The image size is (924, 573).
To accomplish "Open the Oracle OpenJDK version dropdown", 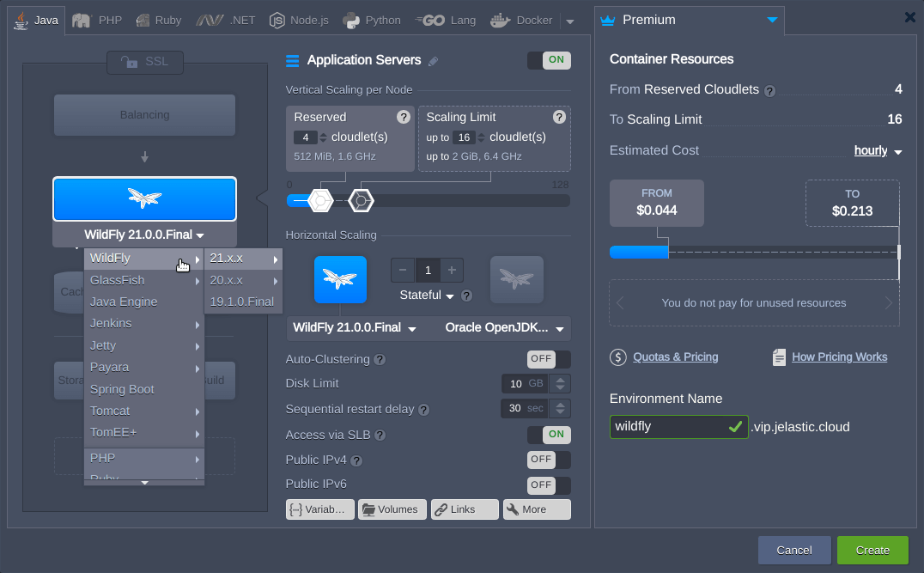I will 504,328.
